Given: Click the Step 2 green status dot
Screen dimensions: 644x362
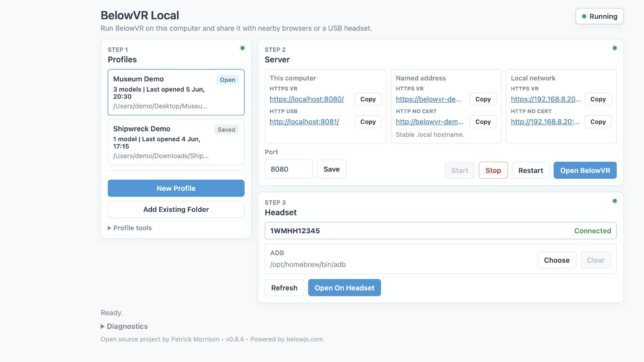Looking at the screenshot, I should (x=614, y=48).
